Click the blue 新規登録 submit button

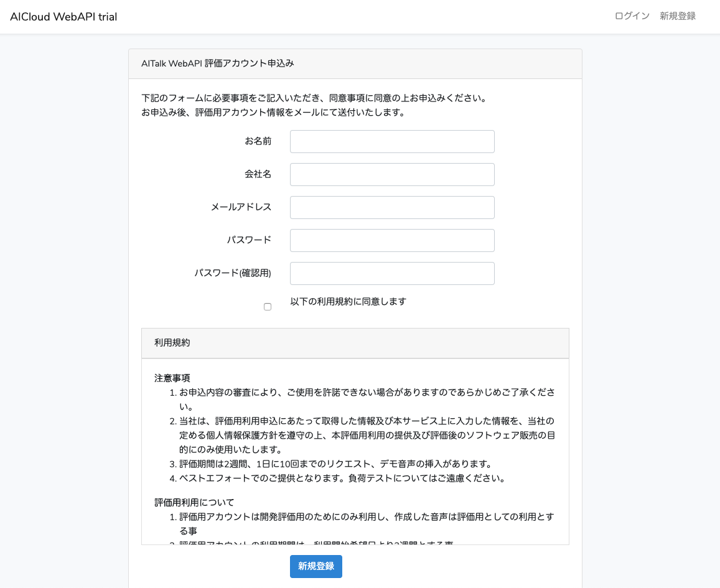pyautogui.click(x=316, y=566)
